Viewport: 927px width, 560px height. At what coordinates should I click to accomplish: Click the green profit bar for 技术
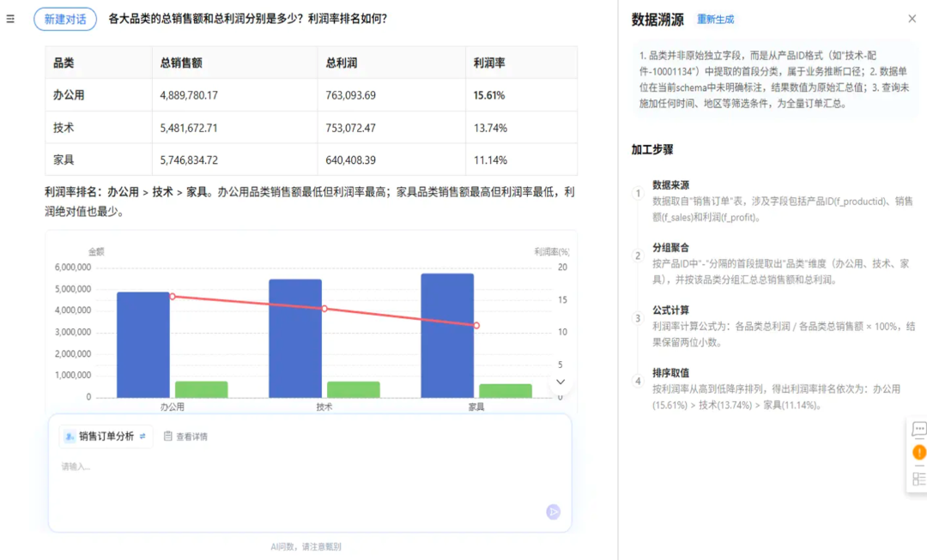click(353, 390)
